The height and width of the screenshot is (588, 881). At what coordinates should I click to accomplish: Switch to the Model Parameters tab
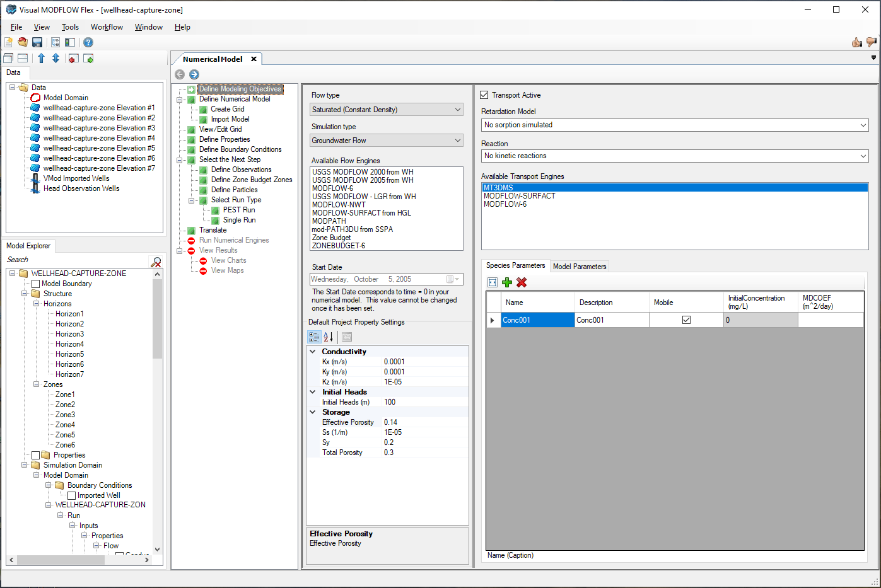579,266
